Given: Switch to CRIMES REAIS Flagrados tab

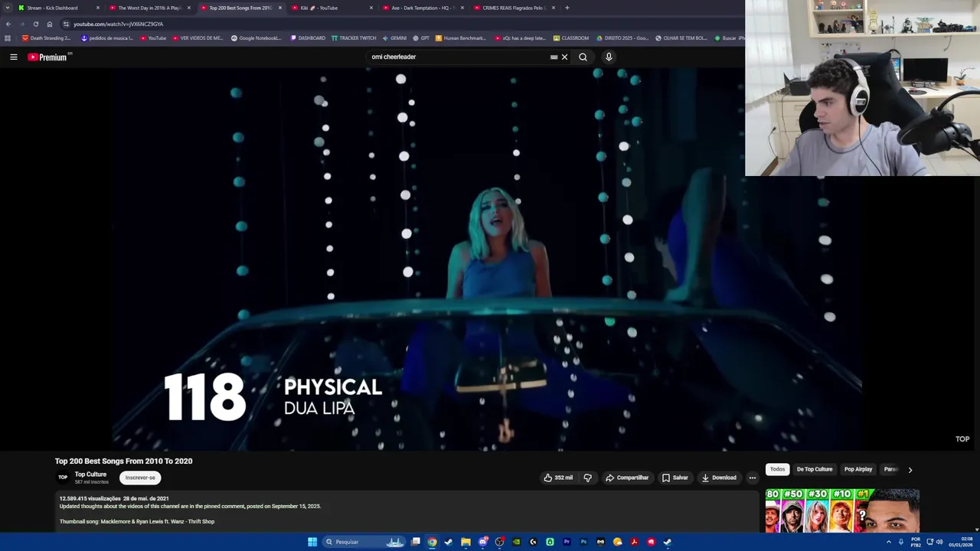Looking at the screenshot, I should coord(513,8).
